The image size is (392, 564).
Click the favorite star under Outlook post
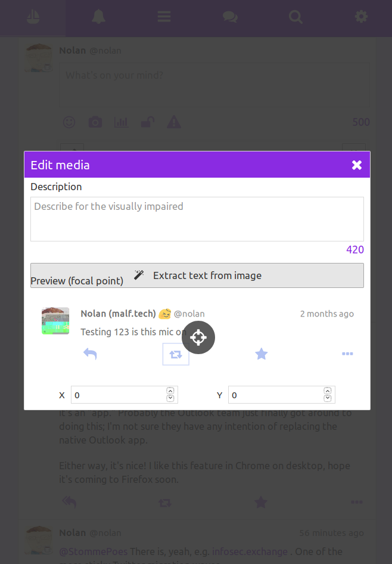(261, 502)
